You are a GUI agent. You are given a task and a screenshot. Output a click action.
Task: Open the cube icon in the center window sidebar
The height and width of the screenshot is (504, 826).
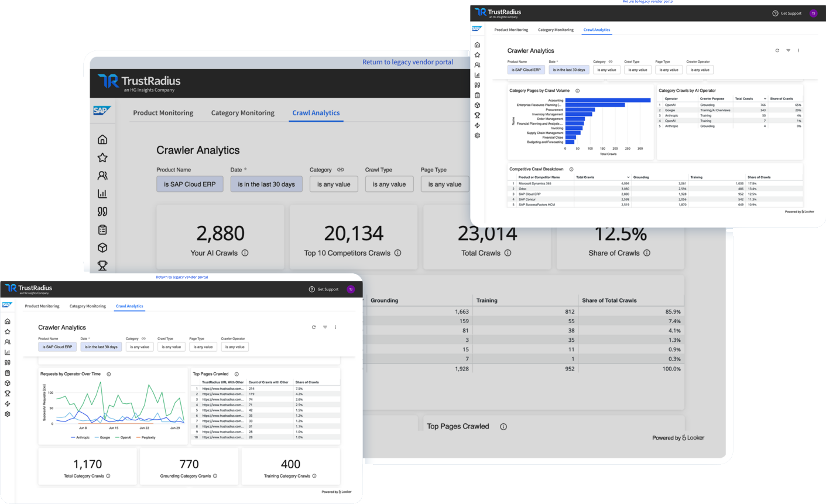(x=102, y=248)
